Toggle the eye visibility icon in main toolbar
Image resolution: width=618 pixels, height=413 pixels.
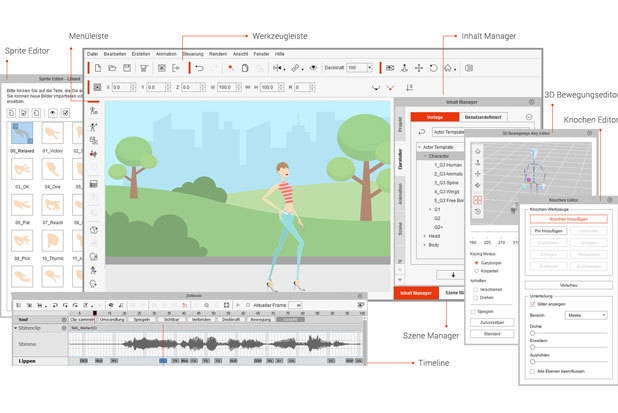pyautogui.click(x=313, y=68)
